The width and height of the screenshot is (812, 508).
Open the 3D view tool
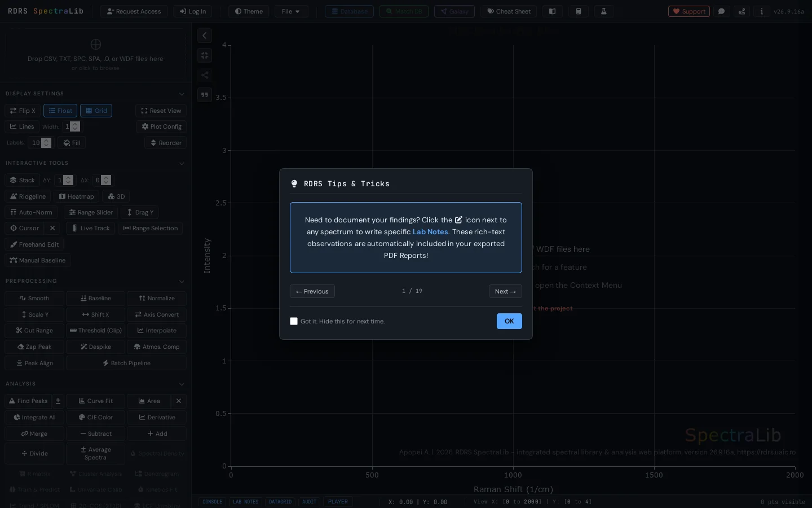pos(116,196)
